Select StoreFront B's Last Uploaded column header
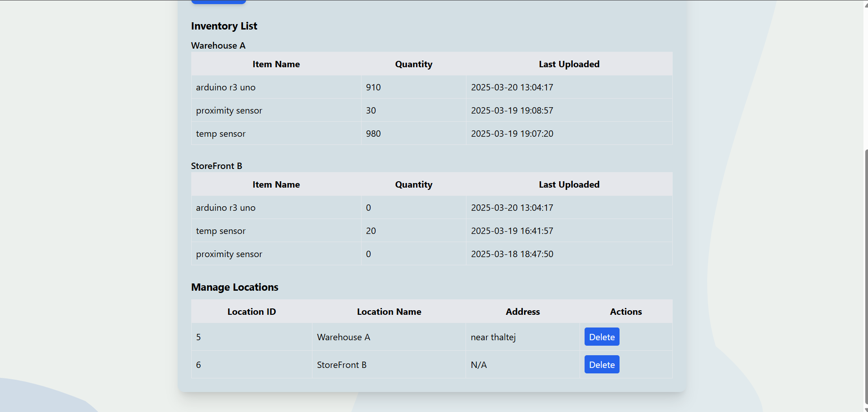The height and width of the screenshot is (412, 868). click(569, 184)
